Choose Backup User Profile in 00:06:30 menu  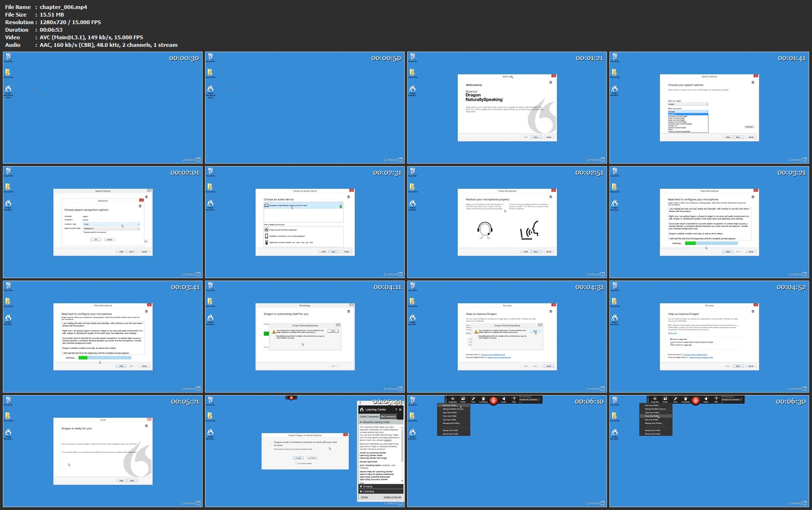pyautogui.click(x=656, y=431)
